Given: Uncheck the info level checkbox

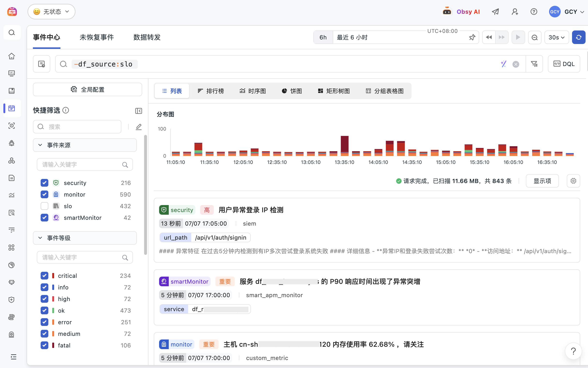Looking at the screenshot, I should [44, 287].
